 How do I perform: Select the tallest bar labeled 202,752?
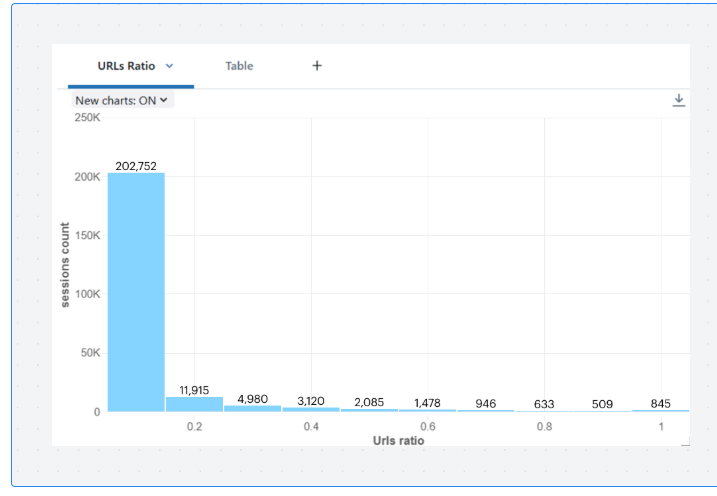[136, 292]
